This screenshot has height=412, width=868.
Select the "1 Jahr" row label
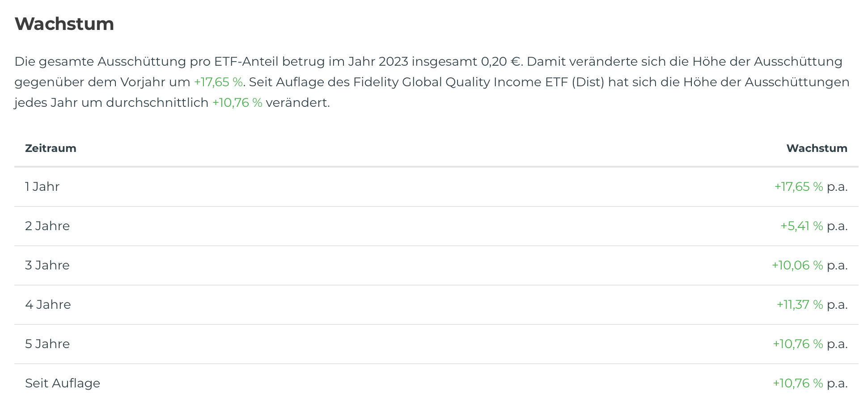[x=42, y=187]
